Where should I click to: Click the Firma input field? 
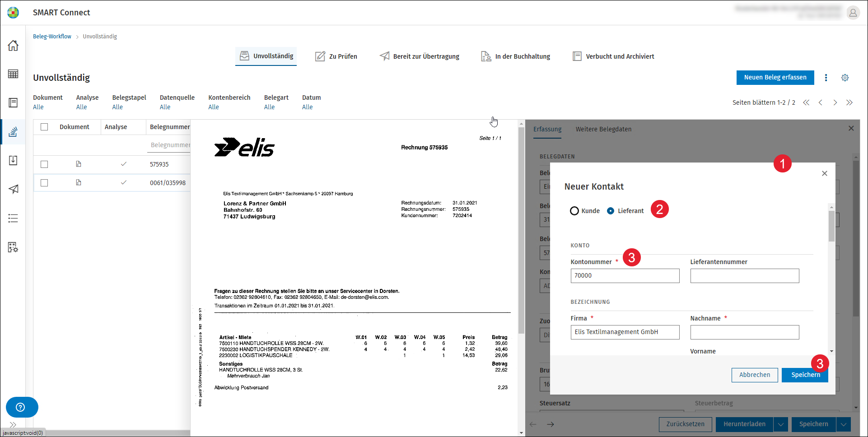click(625, 332)
